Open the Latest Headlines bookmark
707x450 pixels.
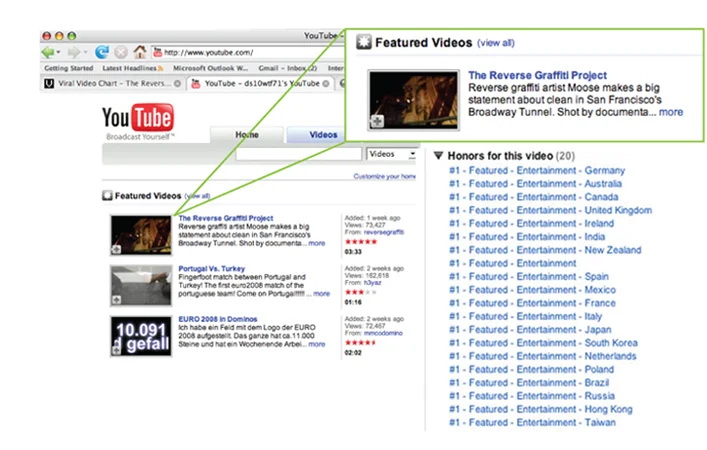click(x=129, y=68)
